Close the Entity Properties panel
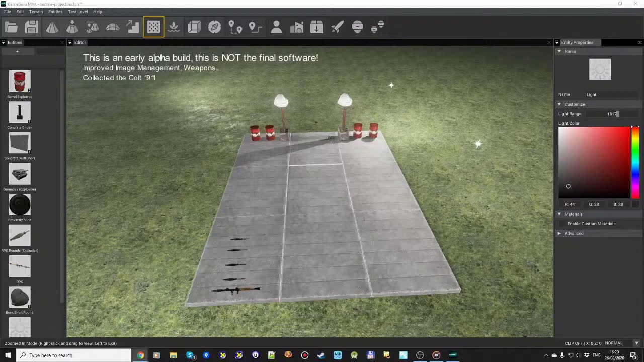Image resolution: width=644 pixels, height=362 pixels. (x=640, y=42)
